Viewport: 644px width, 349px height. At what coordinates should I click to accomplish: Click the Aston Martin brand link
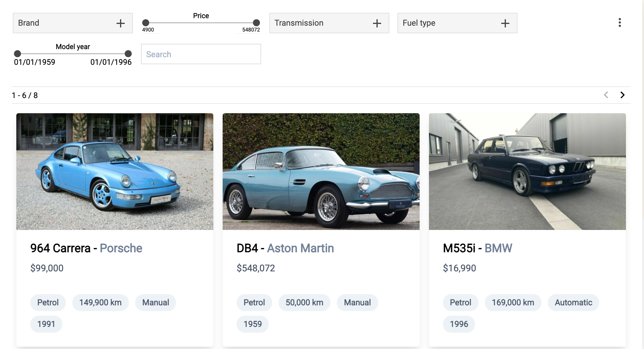[x=300, y=248]
